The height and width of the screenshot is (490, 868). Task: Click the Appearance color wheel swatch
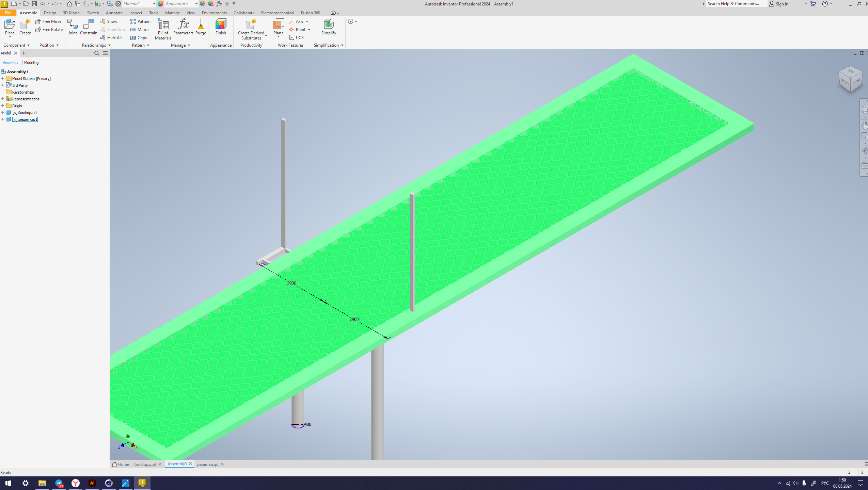pos(160,4)
